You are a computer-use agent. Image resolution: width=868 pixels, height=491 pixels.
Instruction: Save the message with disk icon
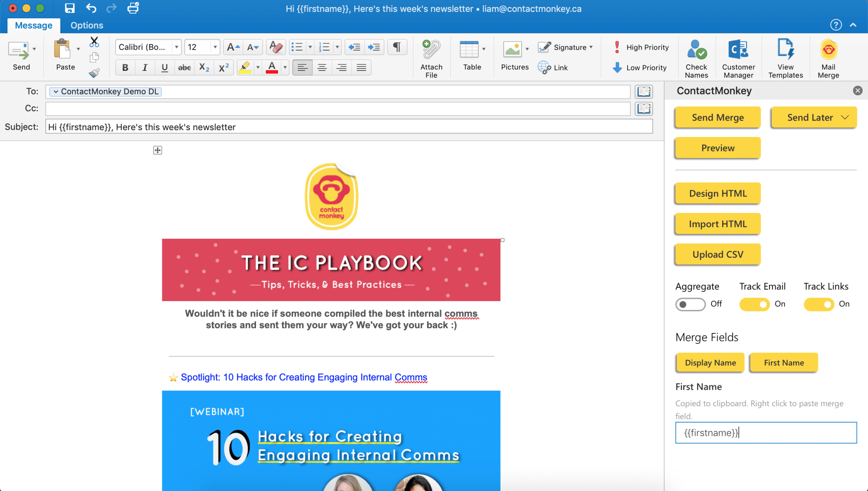pos(70,8)
